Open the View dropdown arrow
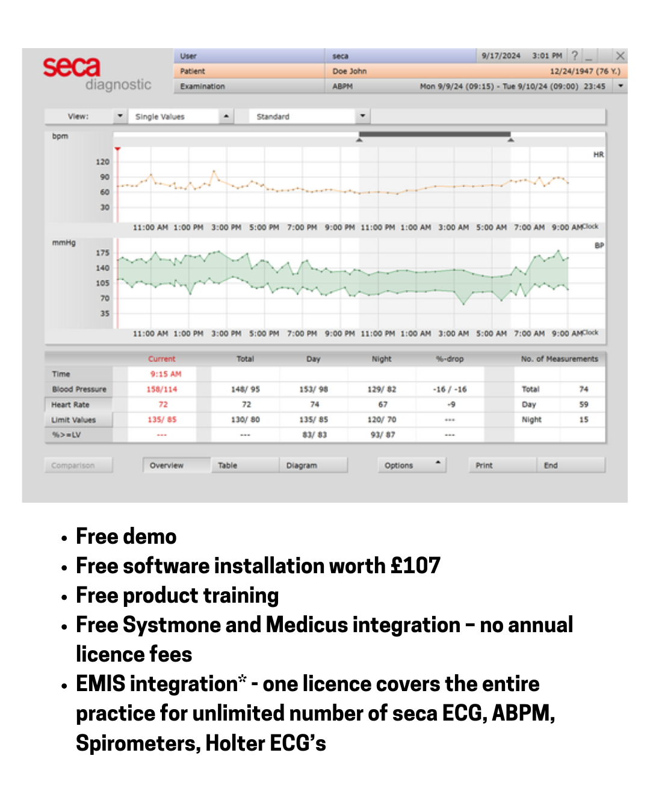This screenshot has height=812, width=650. [x=120, y=116]
